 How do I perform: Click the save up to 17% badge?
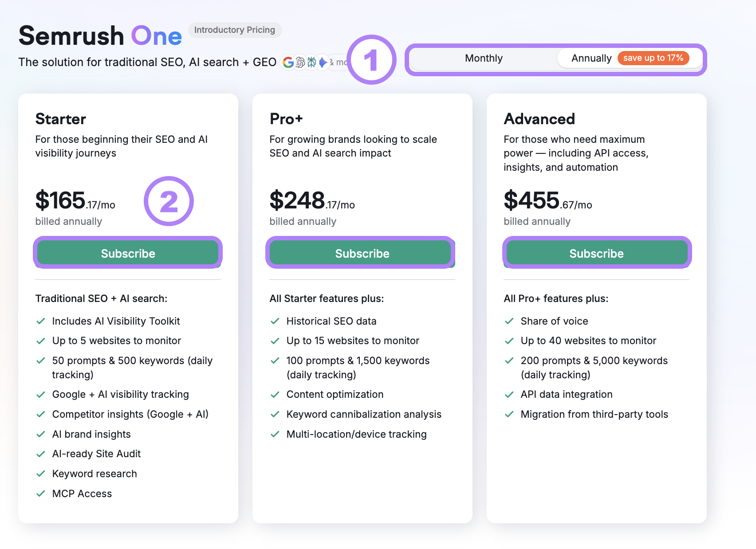653,58
